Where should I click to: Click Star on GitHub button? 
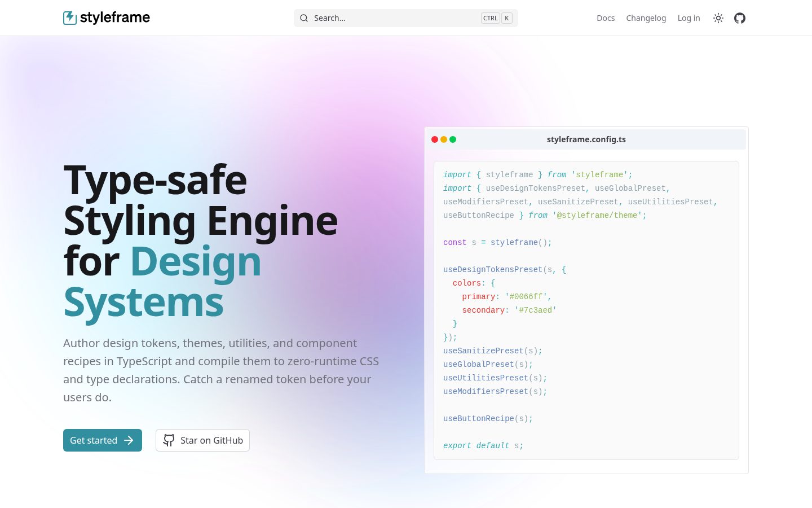pyautogui.click(x=202, y=440)
